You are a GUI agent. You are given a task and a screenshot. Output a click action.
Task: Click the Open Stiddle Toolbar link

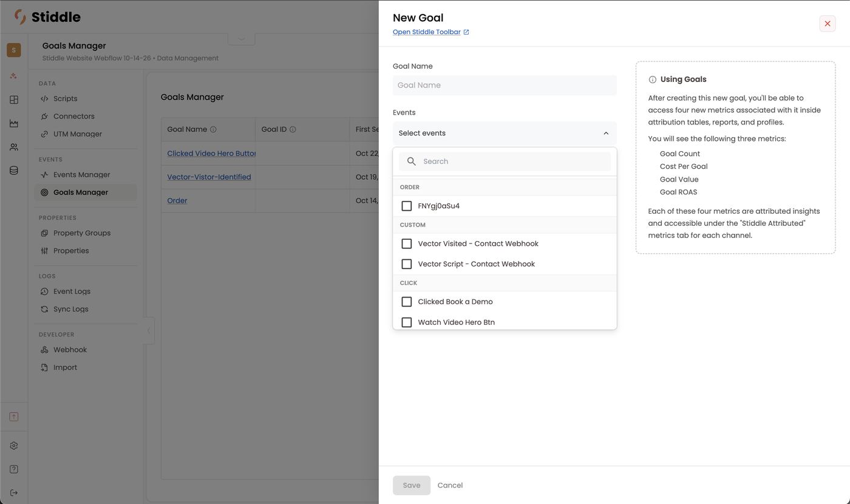tap(427, 32)
